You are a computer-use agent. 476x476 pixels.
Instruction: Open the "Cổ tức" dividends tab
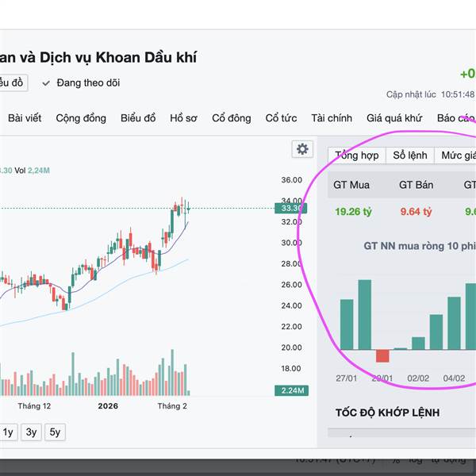click(x=281, y=118)
